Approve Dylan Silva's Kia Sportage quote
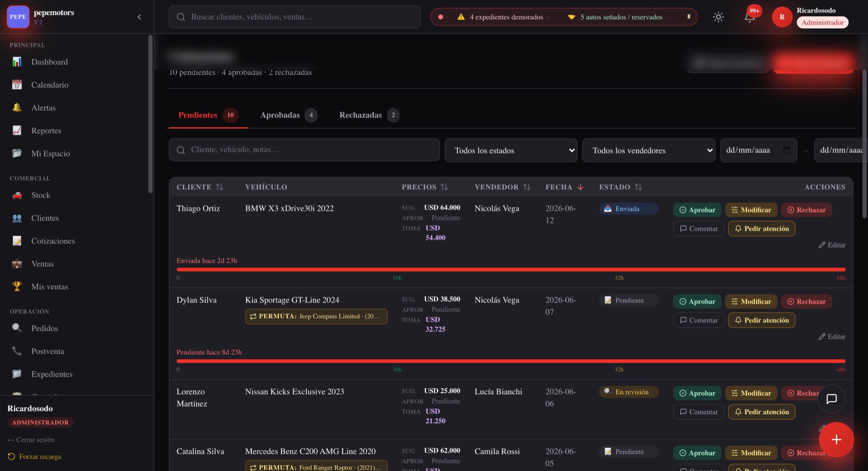Viewport: 868px width, 471px height. coord(697,302)
